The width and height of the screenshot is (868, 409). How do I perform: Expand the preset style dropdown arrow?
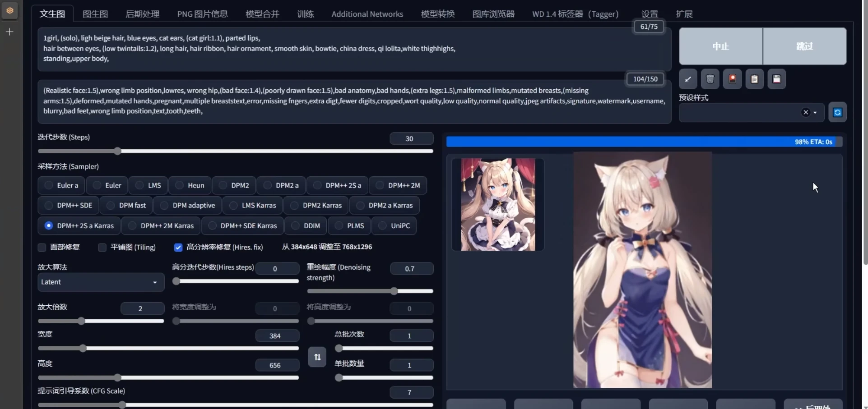coord(815,112)
